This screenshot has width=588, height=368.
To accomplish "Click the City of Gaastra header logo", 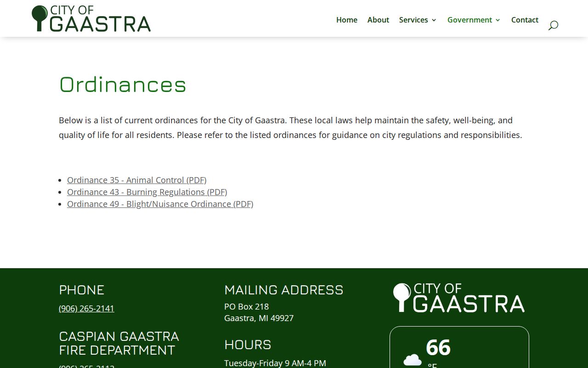I will coord(91,18).
